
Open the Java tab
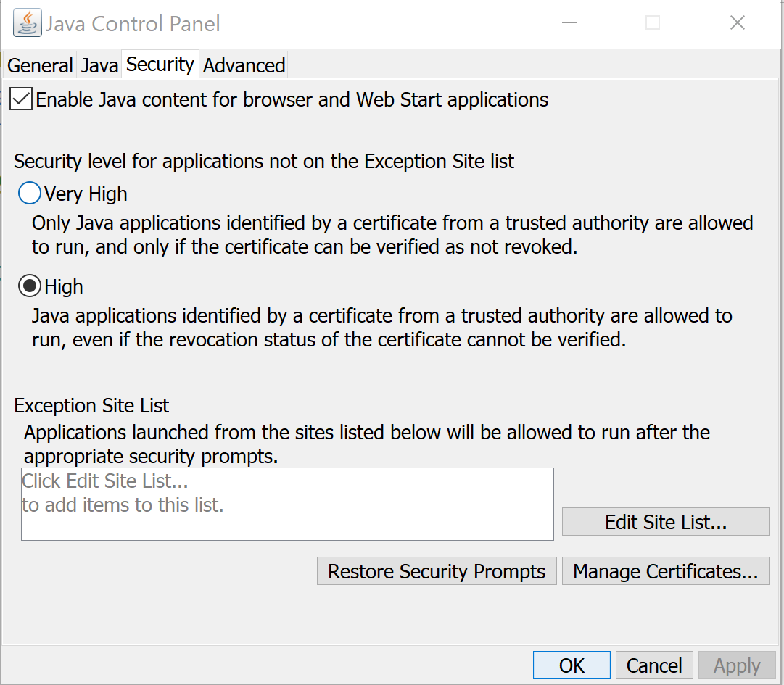tap(99, 65)
